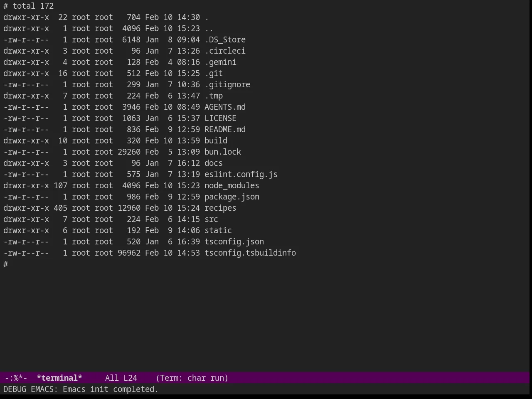This screenshot has height=399, width=532.
Task: Click the -:%*- status flags in mode line
Action: click(x=16, y=378)
